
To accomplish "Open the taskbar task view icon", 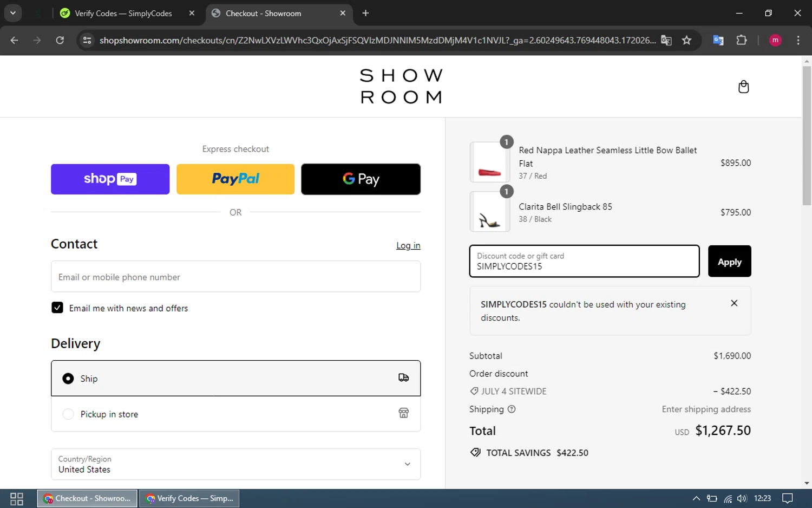I will 17,498.
